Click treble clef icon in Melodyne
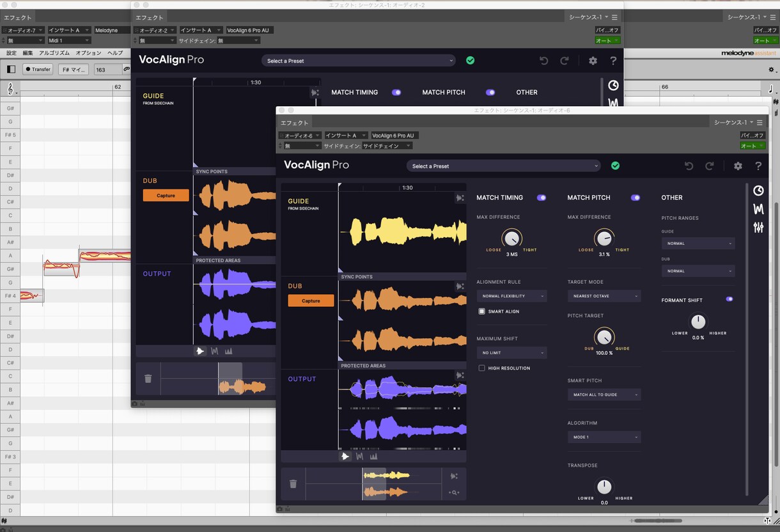 (x=10, y=89)
